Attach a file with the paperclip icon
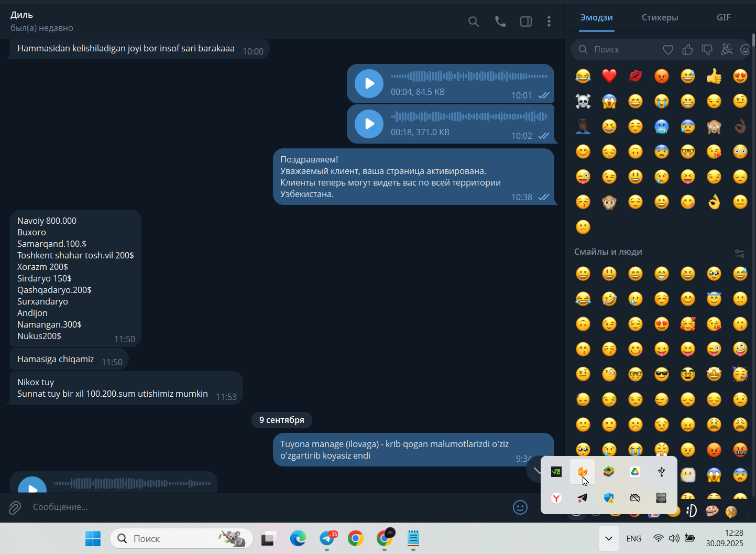The image size is (756, 554). coord(15,507)
